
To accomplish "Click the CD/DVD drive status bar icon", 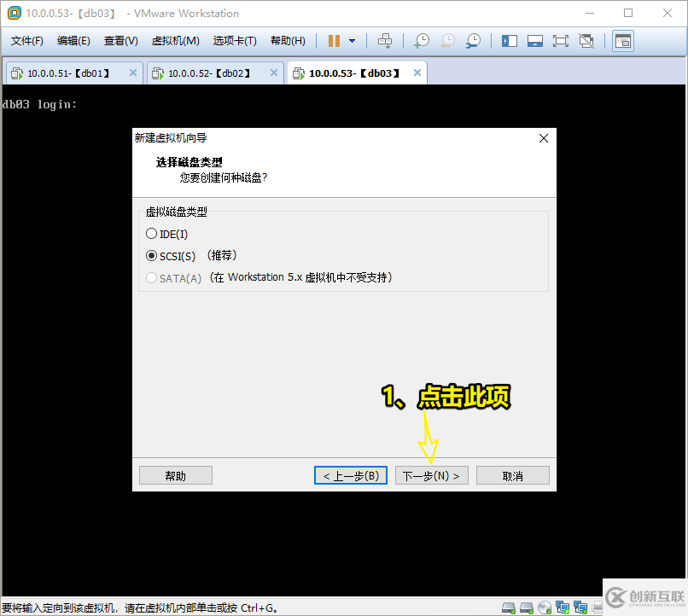I will tap(545, 607).
